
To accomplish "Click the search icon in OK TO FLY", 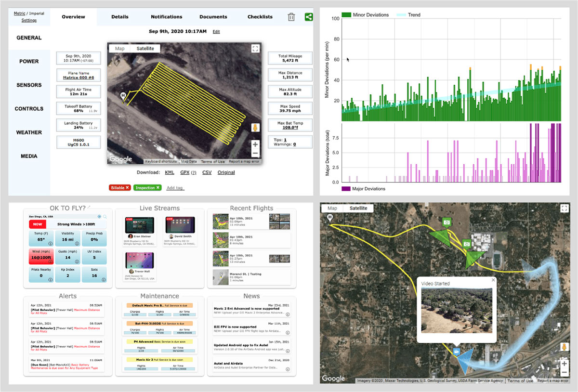I will click(105, 217).
